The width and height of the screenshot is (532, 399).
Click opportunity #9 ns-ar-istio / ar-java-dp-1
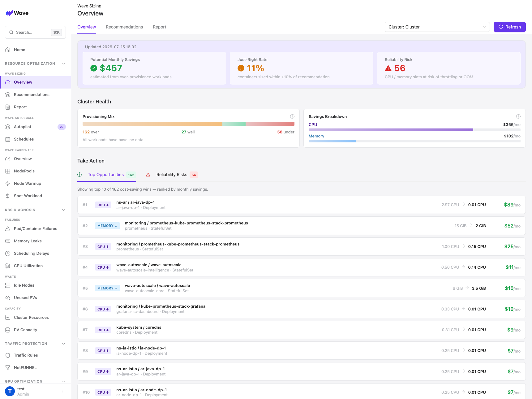coord(301,371)
